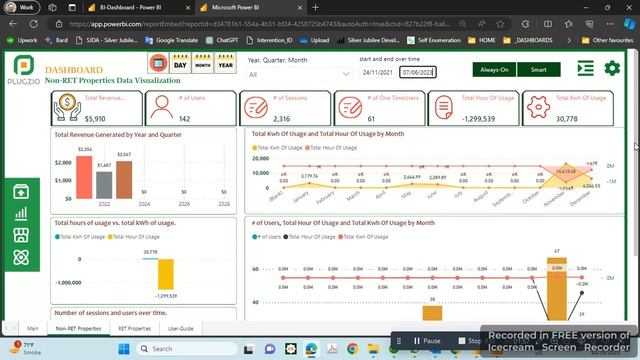
Task: Select the DAY calendar button
Action: pos(180,63)
